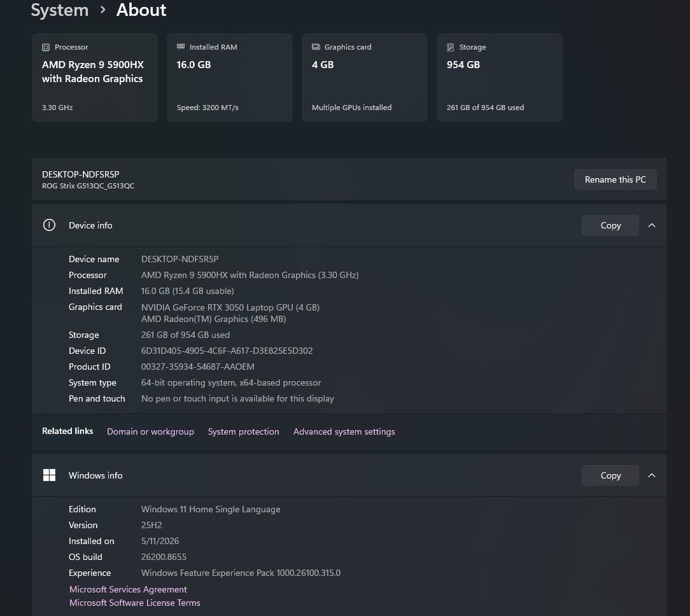Copy the Windows info details
The height and width of the screenshot is (616, 690).
click(610, 475)
